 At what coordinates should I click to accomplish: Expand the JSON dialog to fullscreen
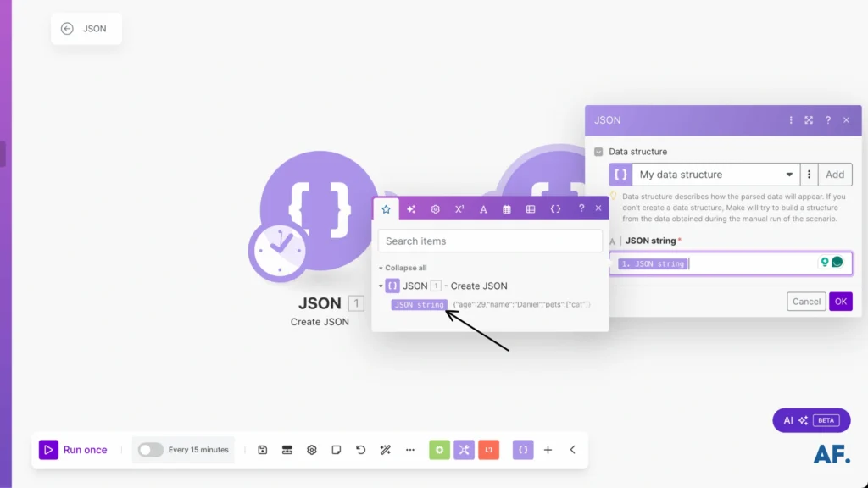809,120
